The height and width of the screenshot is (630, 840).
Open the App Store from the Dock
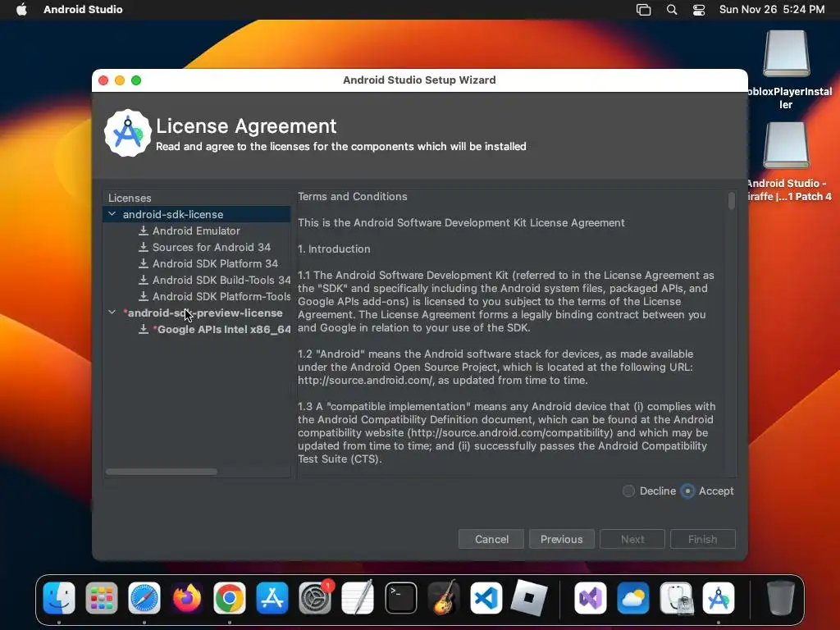click(272, 598)
